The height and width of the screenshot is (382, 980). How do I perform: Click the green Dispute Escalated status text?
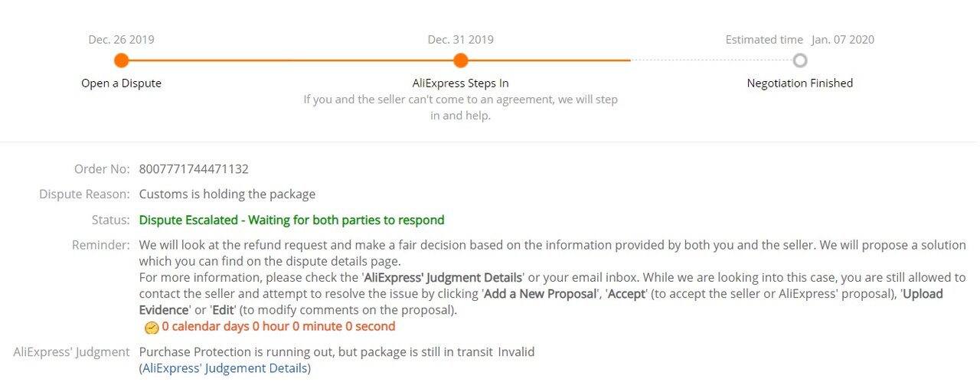pos(292,220)
